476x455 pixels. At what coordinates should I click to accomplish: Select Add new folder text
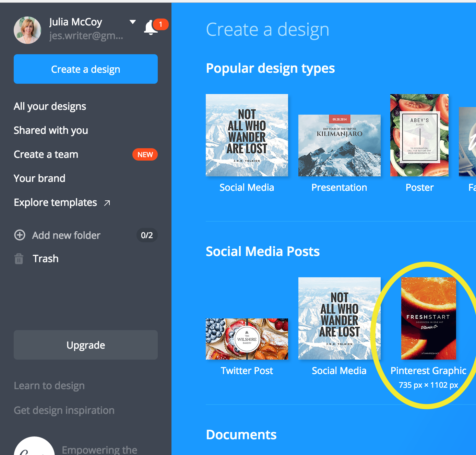point(66,235)
